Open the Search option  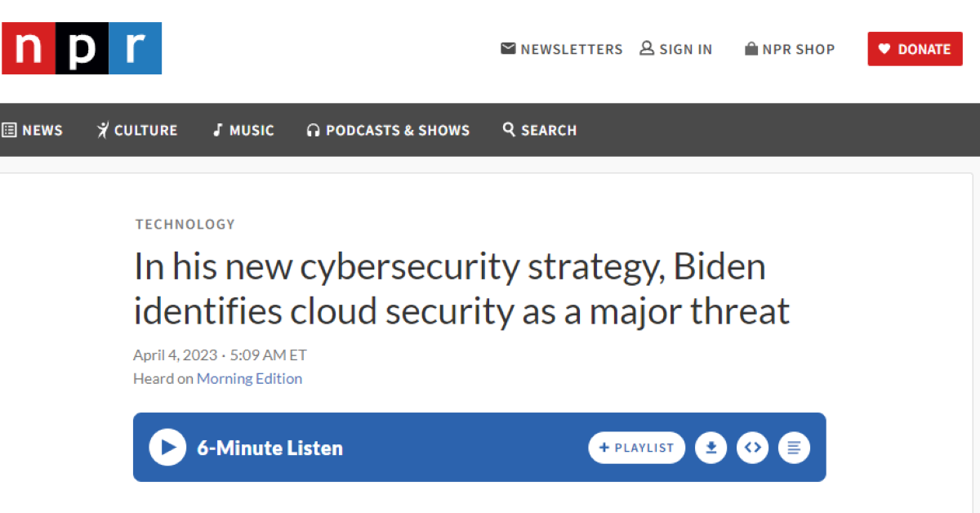pos(540,130)
